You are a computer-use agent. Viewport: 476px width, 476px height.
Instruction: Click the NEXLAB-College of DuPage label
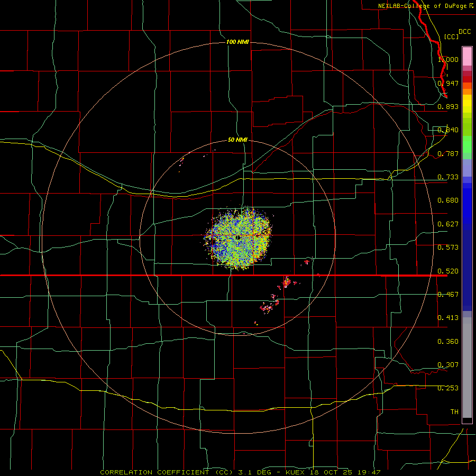pos(422,6)
